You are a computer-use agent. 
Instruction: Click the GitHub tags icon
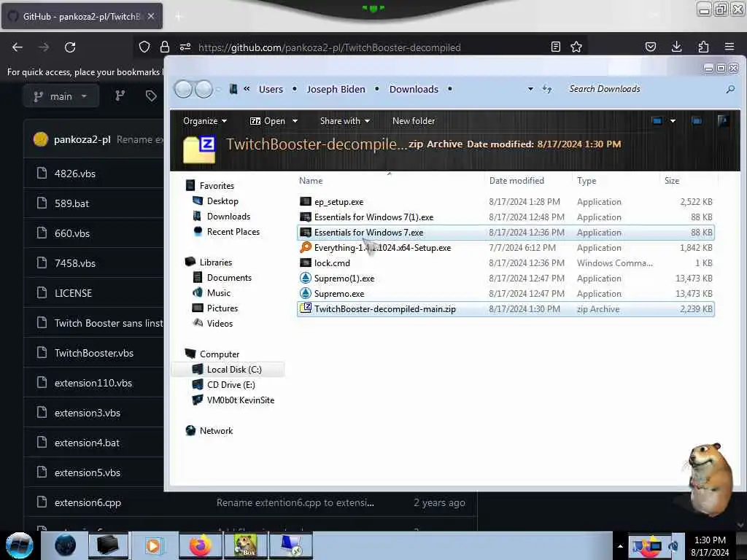pos(151,96)
